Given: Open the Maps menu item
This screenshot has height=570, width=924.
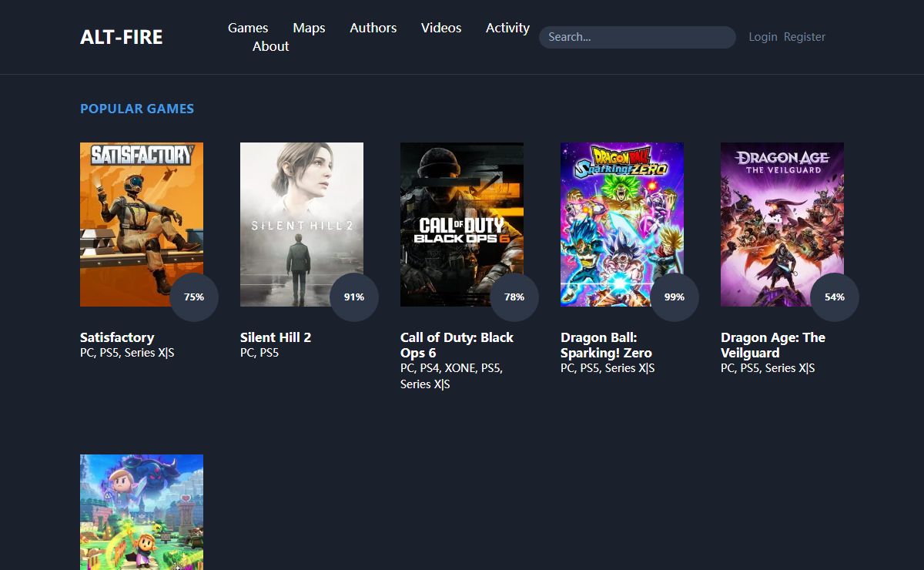Looking at the screenshot, I should click(x=309, y=28).
